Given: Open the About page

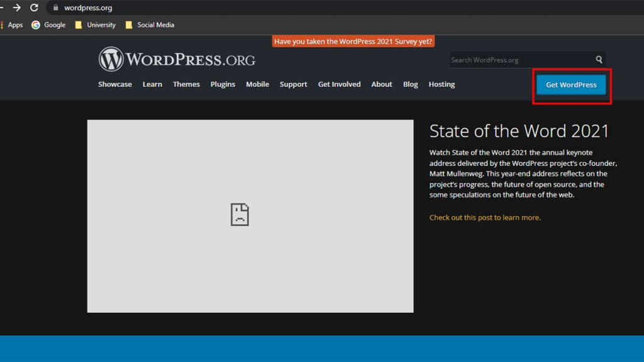Looking at the screenshot, I should [x=382, y=84].
